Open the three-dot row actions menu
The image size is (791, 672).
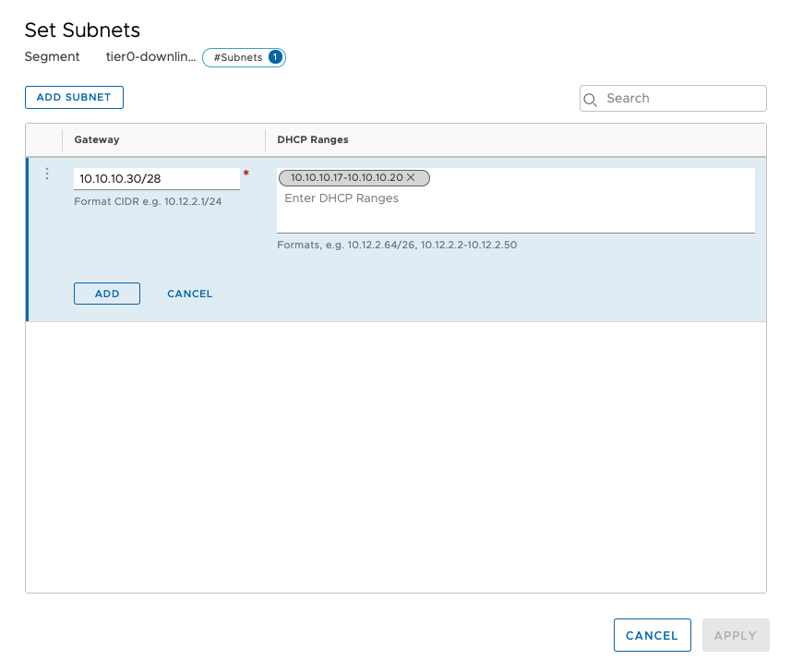pyautogui.click(x=47, y=174)
